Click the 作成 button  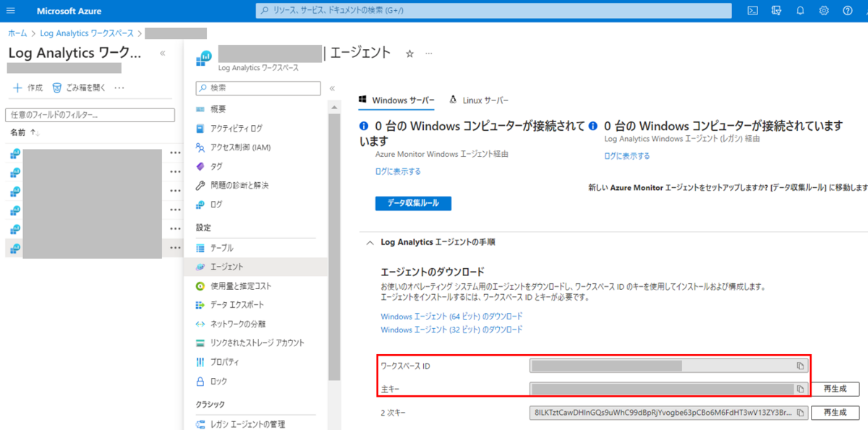click(28, 87)
